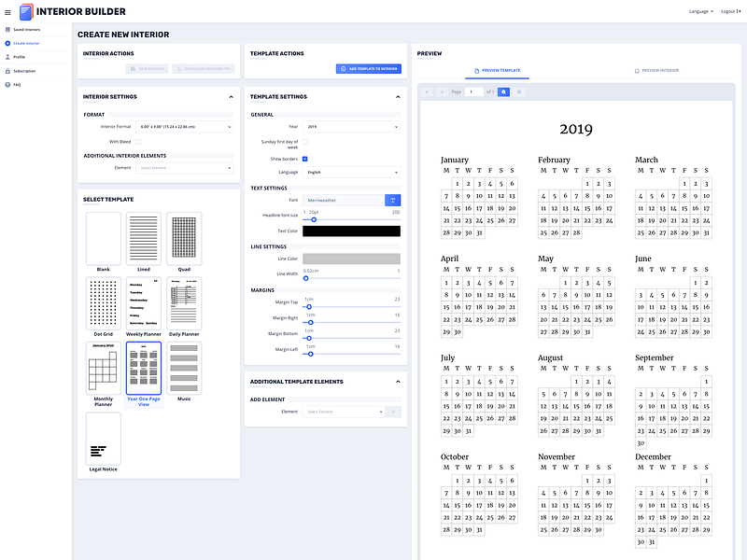Click the Line Width slider handle
The image size is (747, 560).
[x=306, y=278]
